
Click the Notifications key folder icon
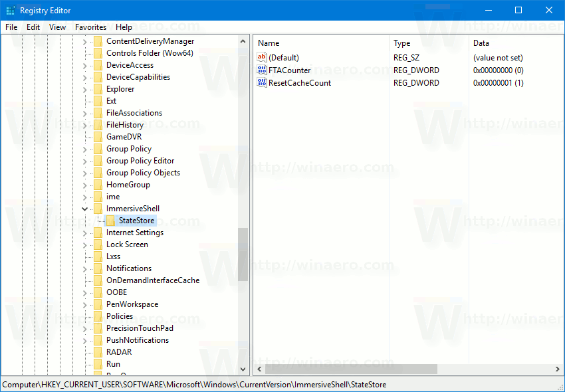(96, 268)
